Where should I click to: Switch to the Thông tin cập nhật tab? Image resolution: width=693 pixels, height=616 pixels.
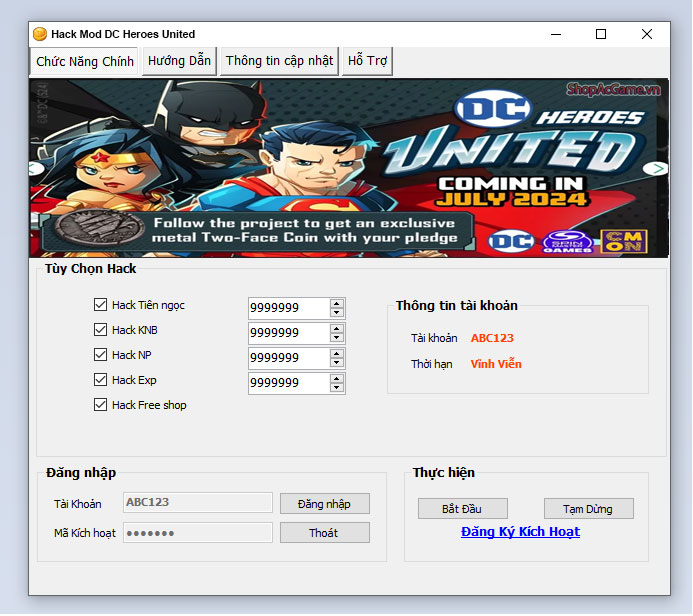pos(279,61)
